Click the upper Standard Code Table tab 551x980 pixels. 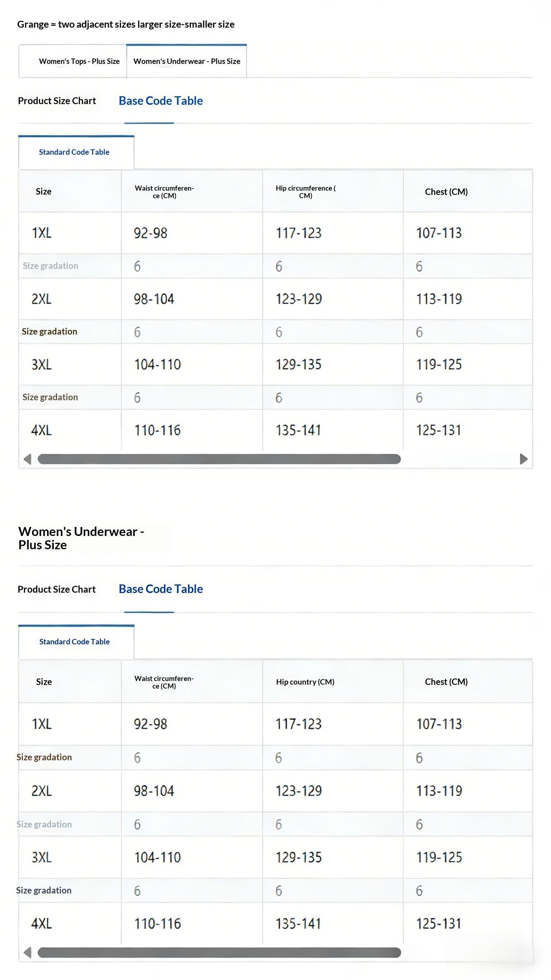click(74, 152)
